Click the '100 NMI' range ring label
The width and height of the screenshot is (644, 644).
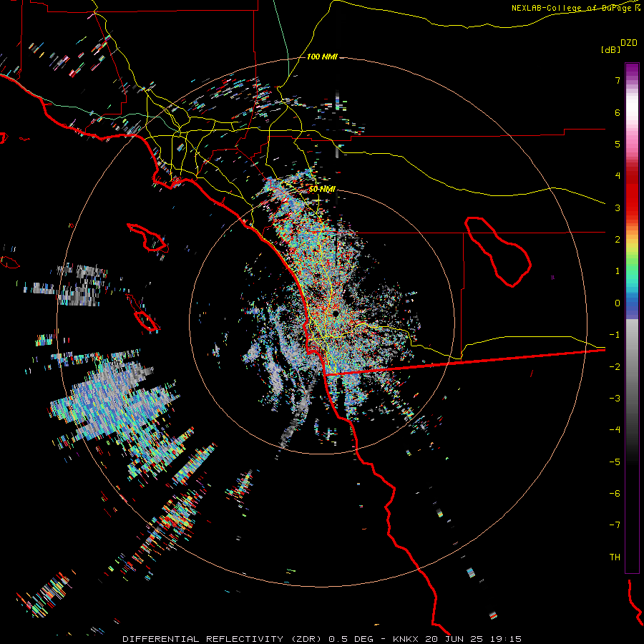pyautogui.click(x=322, y=57)
